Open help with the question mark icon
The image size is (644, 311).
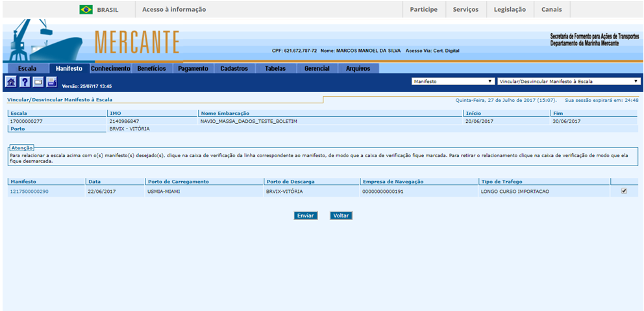pos(25,82)
